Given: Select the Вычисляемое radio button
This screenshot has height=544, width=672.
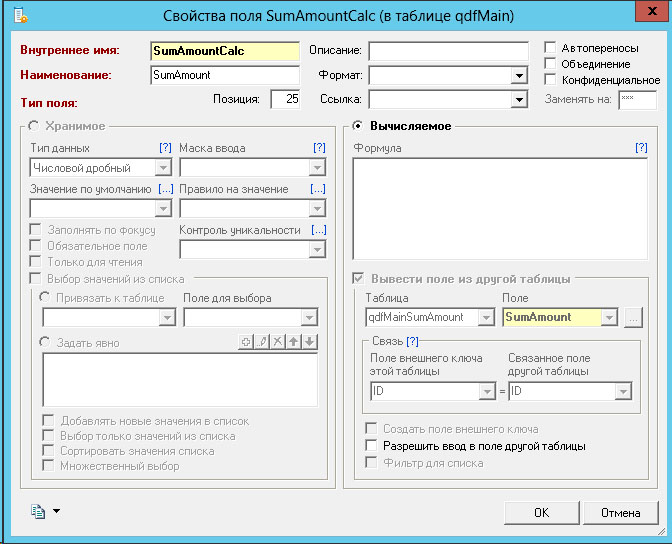Looking at the screenshot, I should point(360,126).
